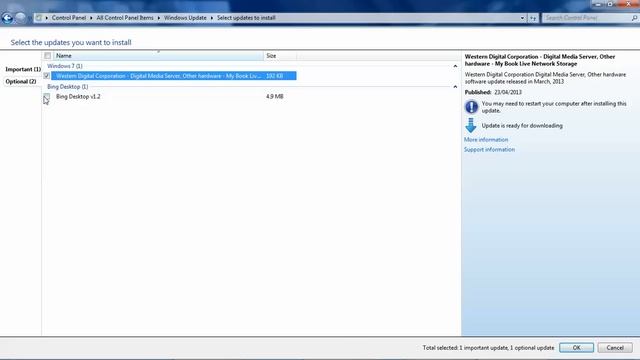Image resolution: width=640 pixels, height=360 pixels.
Task: Collapse the Bing Desktop (1) group
Action: [455, 87]
